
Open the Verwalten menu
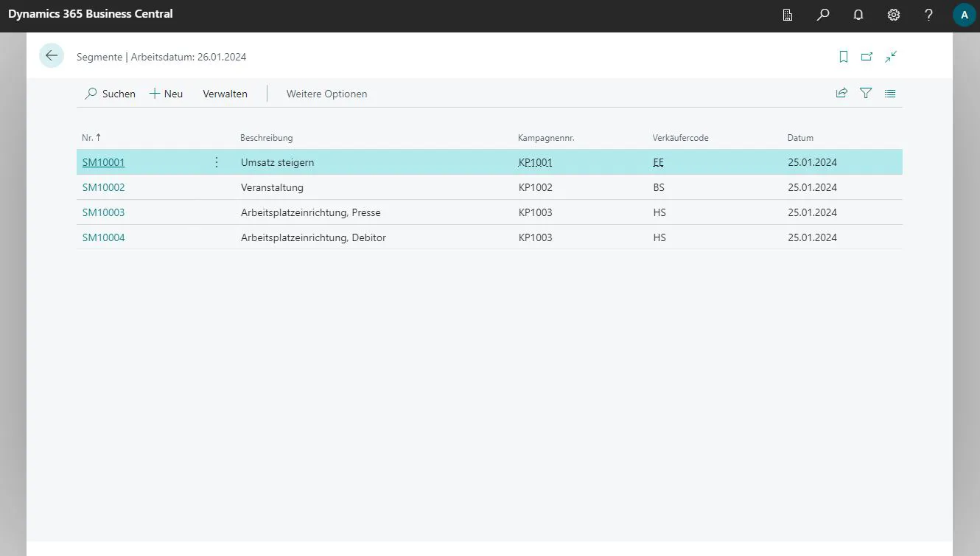[x=225, y=94]
